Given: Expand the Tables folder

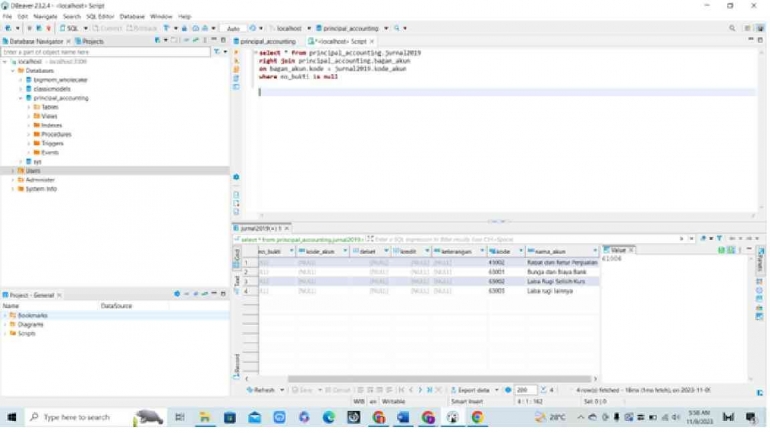Looking at the screenshot, I should click(28, 107).
